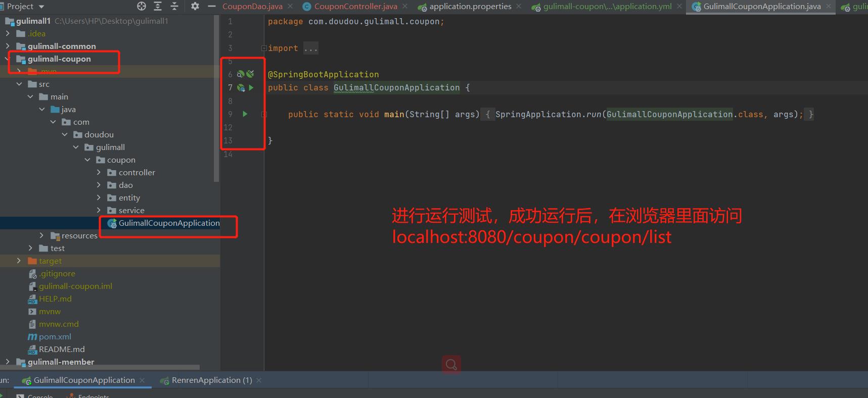Image resolution: width=868 pixels, height=398 pixels.
Task: Expand the gulimall-member module
Action: point(8,362)
